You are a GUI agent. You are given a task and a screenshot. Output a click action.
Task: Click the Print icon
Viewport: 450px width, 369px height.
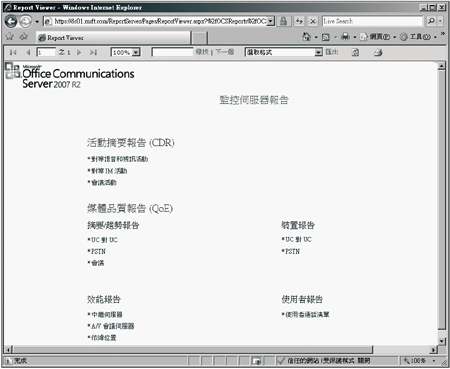pyautogui.click(x=345, y=37)
